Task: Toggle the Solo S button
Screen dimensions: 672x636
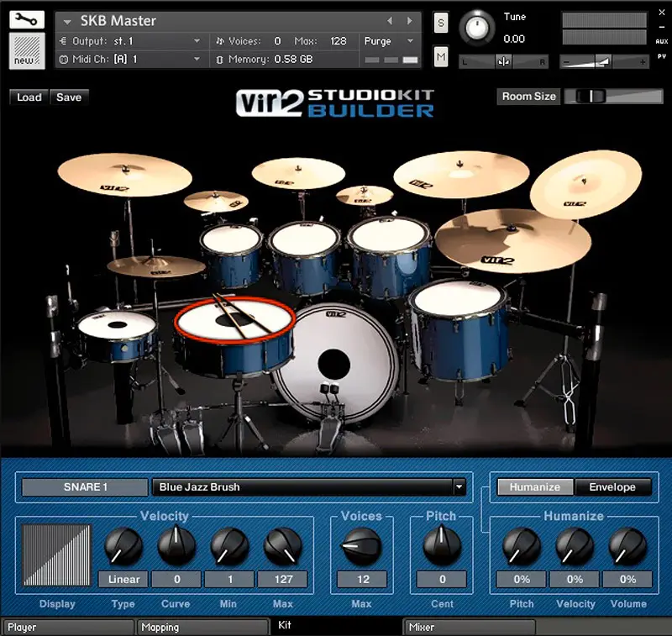Action: pos(441,23)
